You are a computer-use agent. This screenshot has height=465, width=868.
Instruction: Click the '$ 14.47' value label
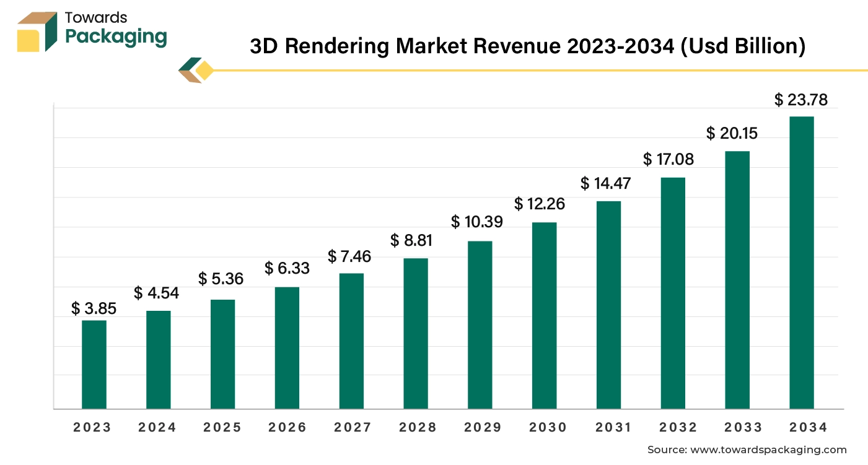(606, 183)
